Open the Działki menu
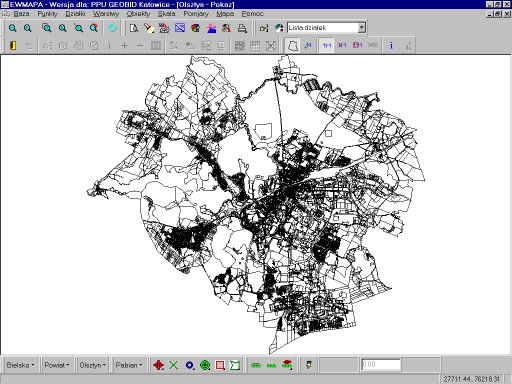Image resolution: width=512 pixels, height=384 pixels. (75, 14)
